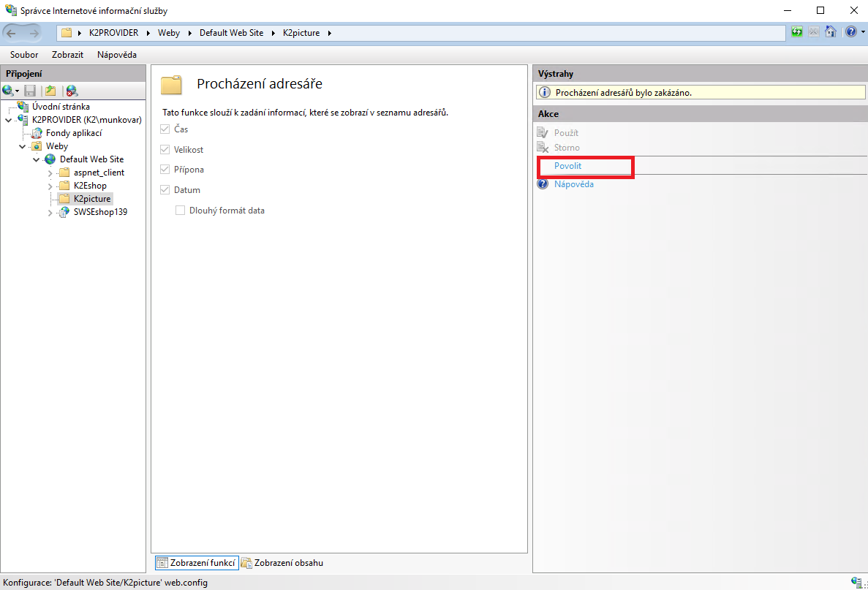Click the Procházení adresáře page heading
The height and width of the screenshot is (590, 868).
[260, 83]
